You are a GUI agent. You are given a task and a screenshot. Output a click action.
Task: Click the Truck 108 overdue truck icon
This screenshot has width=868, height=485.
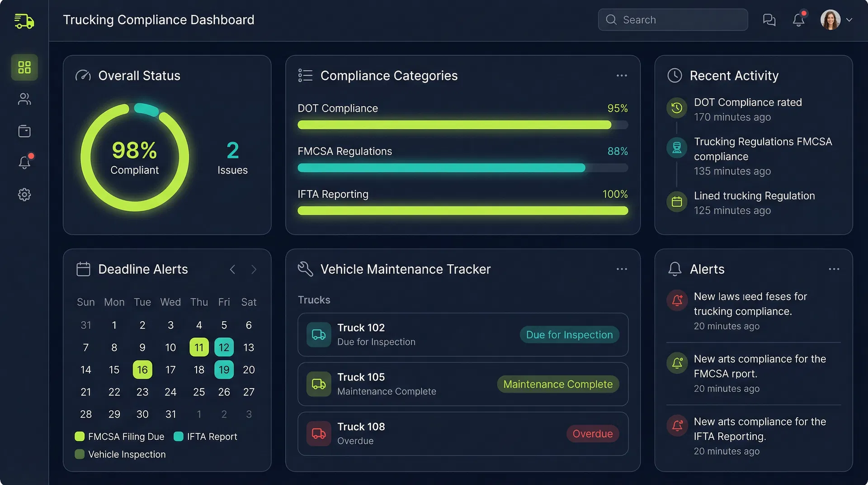[319, 433]
